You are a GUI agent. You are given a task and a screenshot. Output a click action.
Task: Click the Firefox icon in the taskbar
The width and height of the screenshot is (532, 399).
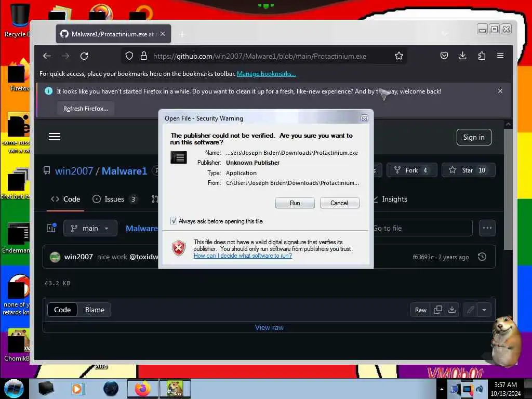pyautogui.click(x=143, y=389)
